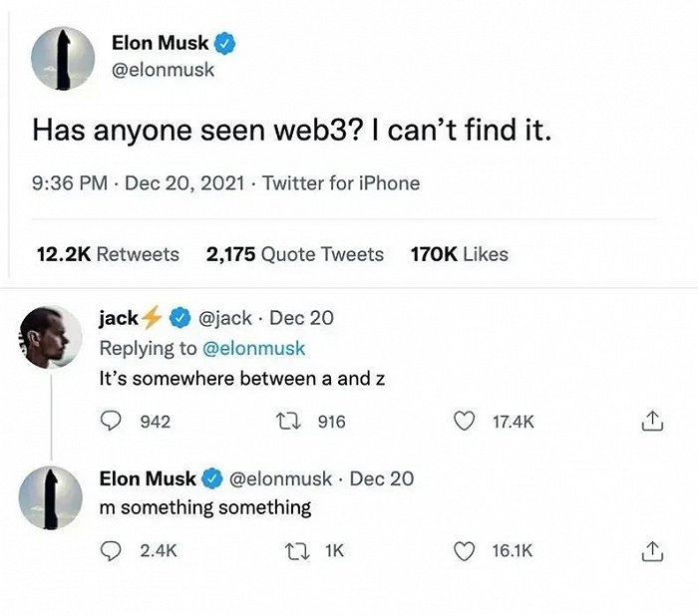View the 170K Likes list
Viewport: 698px width, 616px height.
459,254
